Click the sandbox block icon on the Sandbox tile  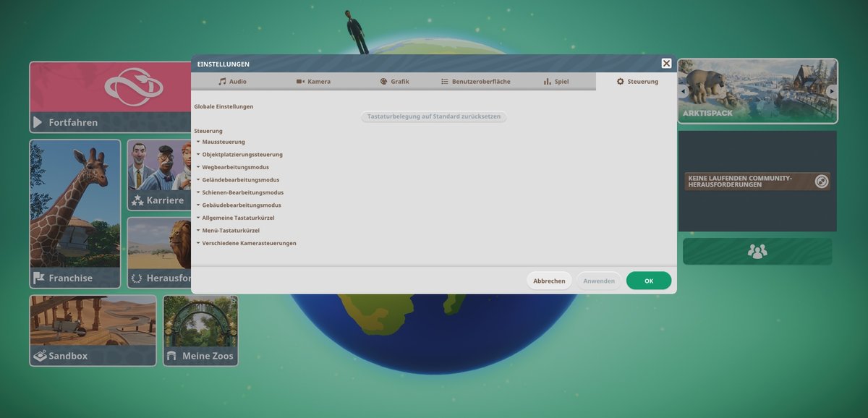point(41,357)
